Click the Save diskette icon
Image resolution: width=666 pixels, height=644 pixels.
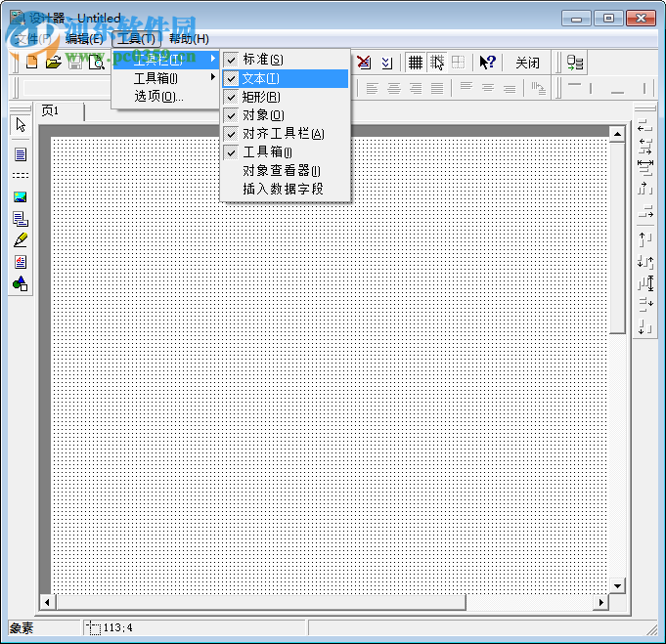tap(75, 63)
